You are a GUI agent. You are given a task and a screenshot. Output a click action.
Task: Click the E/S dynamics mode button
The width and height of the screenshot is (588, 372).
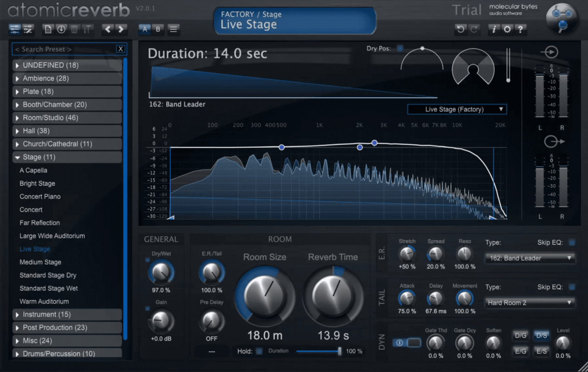pos(541,352)
